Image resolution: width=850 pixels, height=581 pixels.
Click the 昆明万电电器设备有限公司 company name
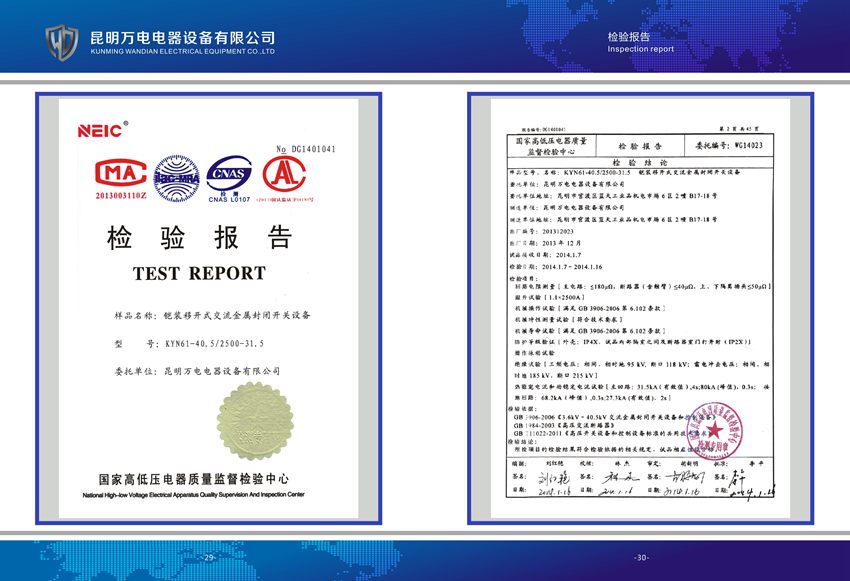(x=182, y=36)
